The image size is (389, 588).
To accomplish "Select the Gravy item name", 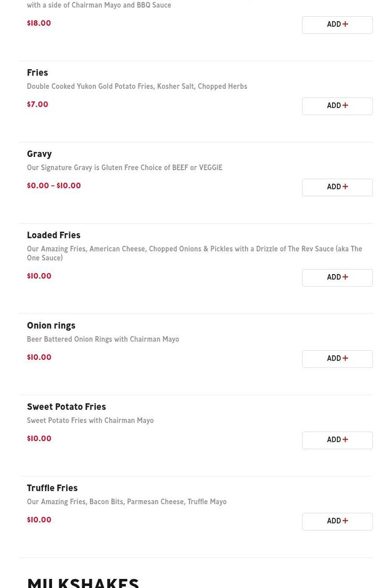I will [39, 154].
